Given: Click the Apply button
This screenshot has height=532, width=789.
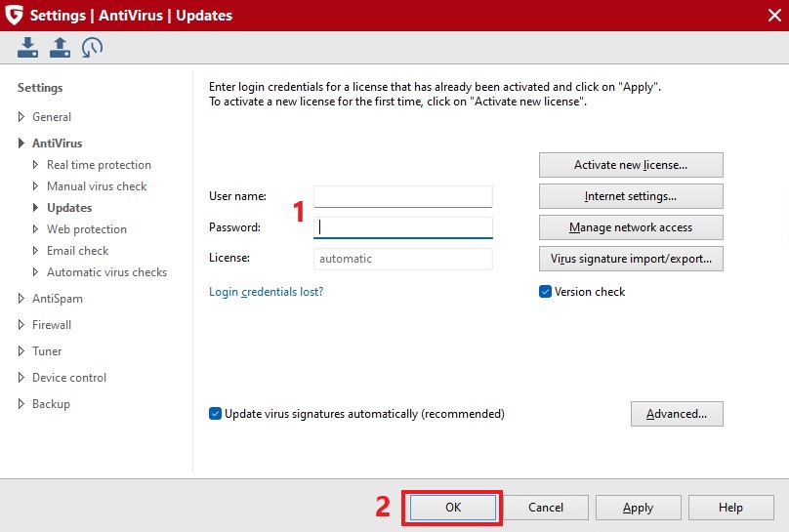Looking at the screenshot, I should (x=638, y=508).
